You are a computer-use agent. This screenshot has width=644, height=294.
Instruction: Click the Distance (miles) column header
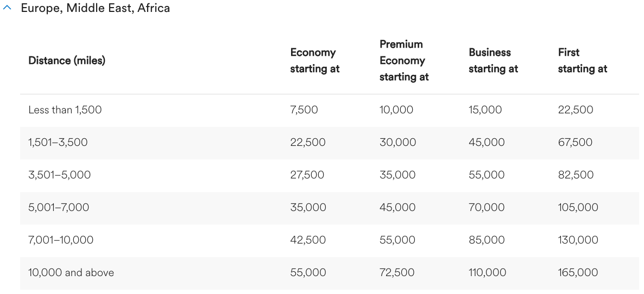click(67, 60)
